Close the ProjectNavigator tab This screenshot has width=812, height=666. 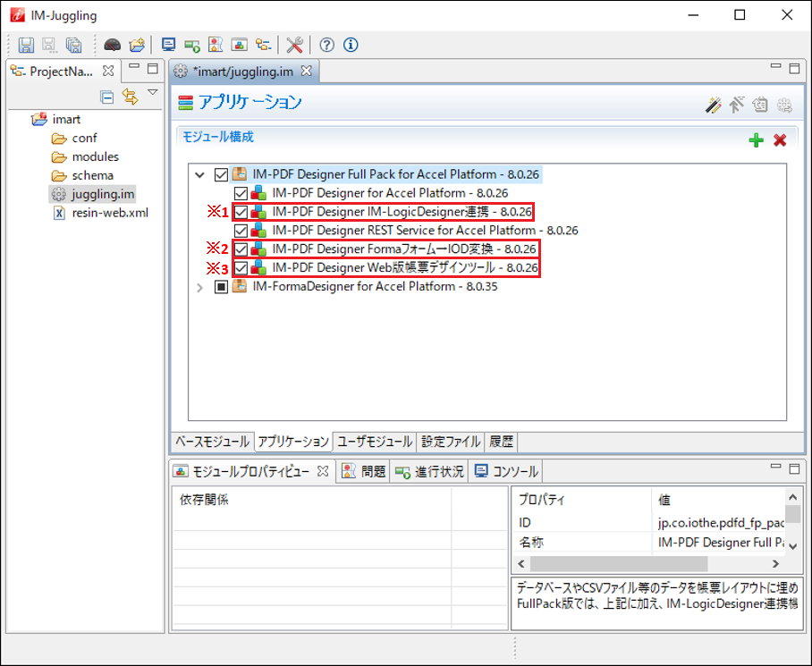pyautogui.click(x=108, y=71)
